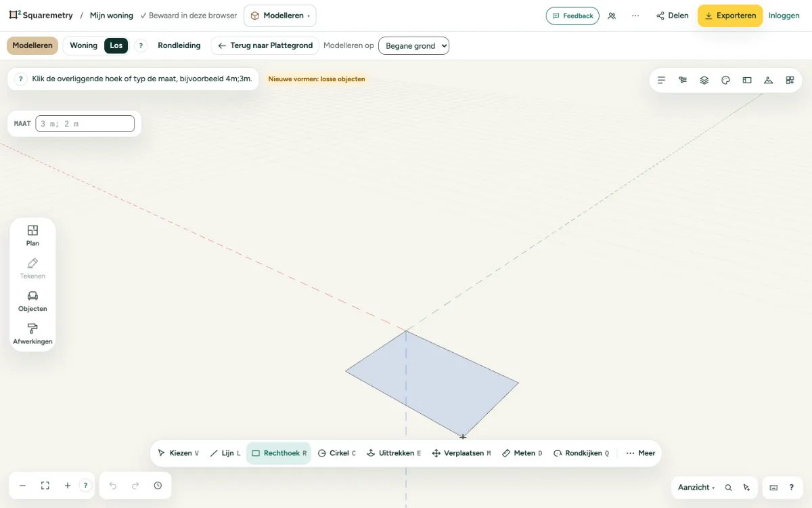Select the beige Modelleren tab
The height and width of the screenshot is (508, 812).
point(32,45)
